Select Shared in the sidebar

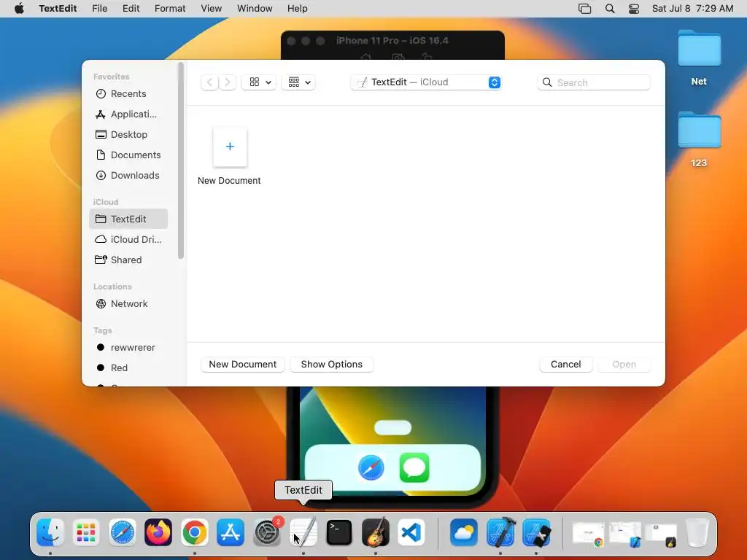click(x=128, y=260)
